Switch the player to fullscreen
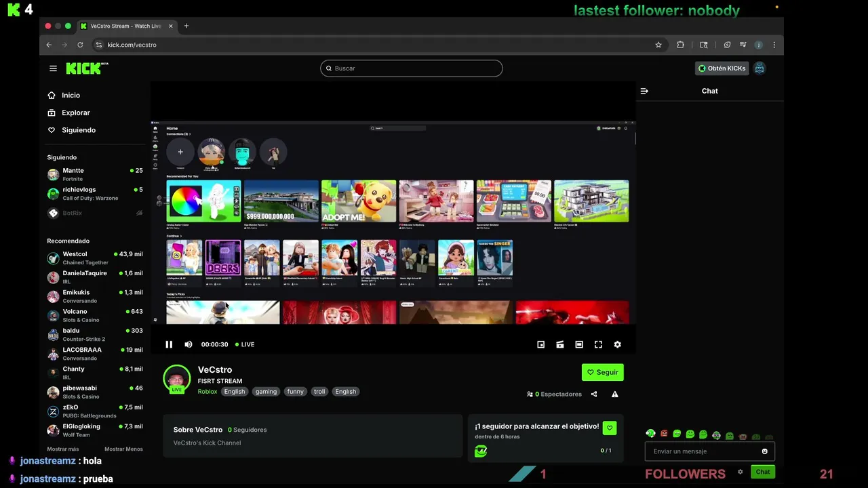 click(598, 344)
